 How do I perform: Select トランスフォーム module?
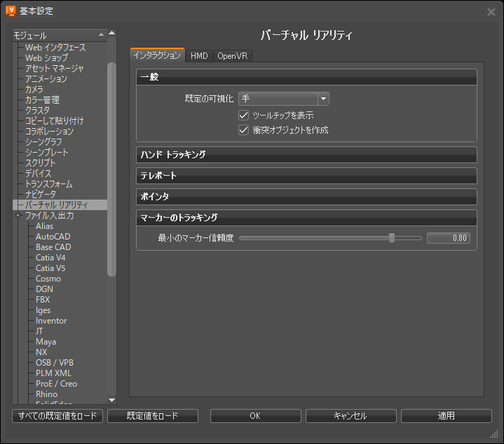point(49,184)
